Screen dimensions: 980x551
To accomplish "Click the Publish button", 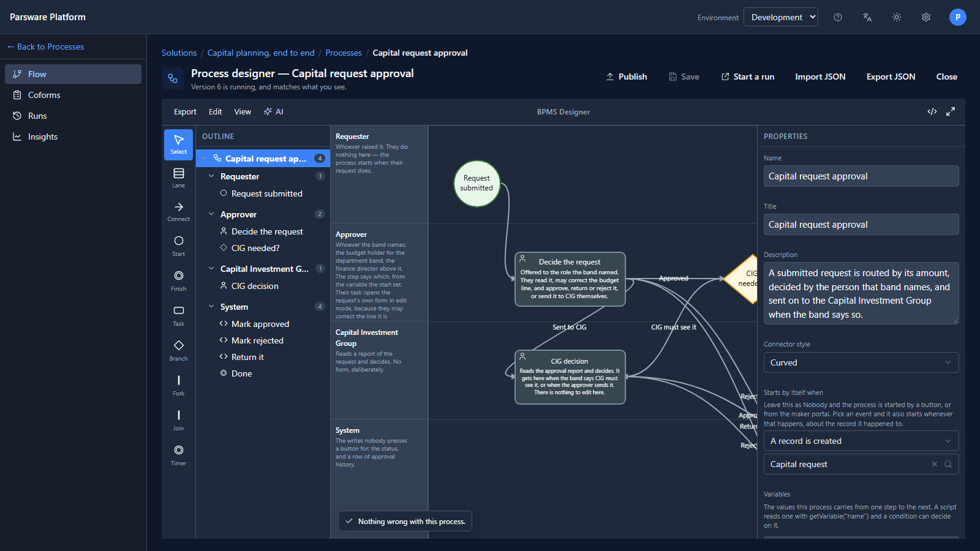I will coord(627,77).
